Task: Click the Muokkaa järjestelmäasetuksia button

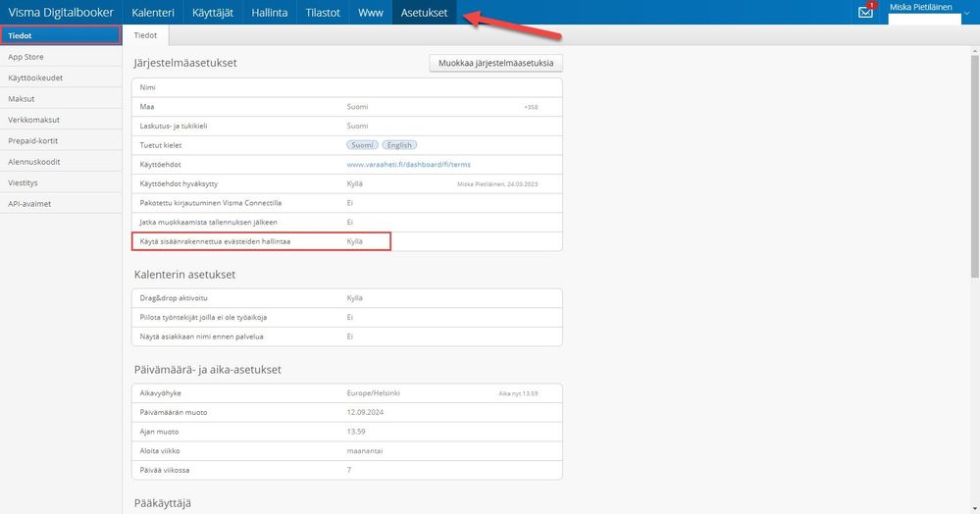Action: tap(495, 63)
